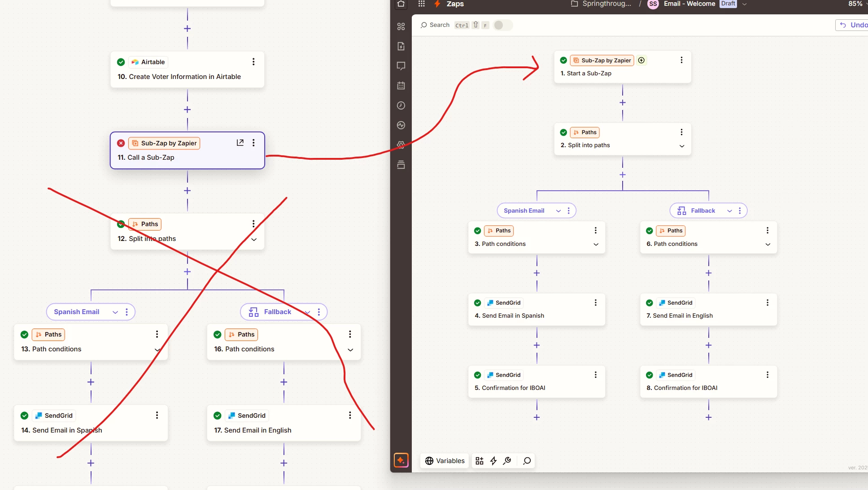Image resolution: width=868 pixels, height=490 pixels.
Task: Select step 10. Create Voter Information in Airtable
Action: coord(188,70)
